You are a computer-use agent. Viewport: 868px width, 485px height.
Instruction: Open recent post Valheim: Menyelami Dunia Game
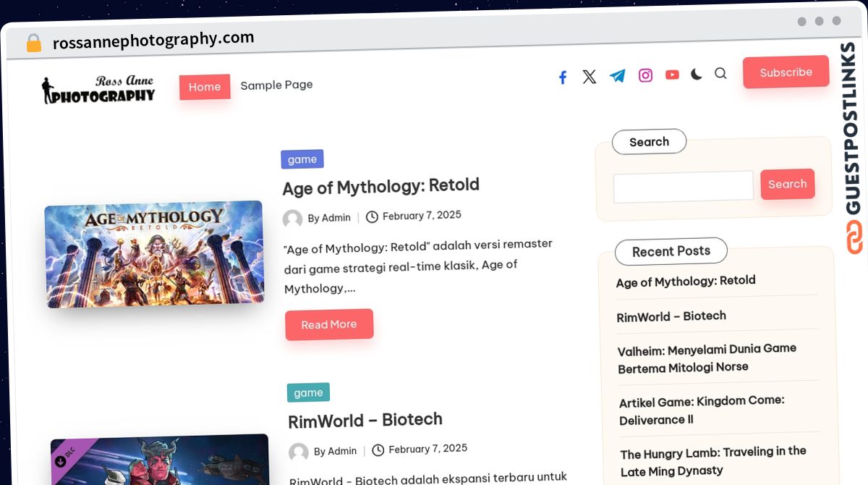pos(707,358)
